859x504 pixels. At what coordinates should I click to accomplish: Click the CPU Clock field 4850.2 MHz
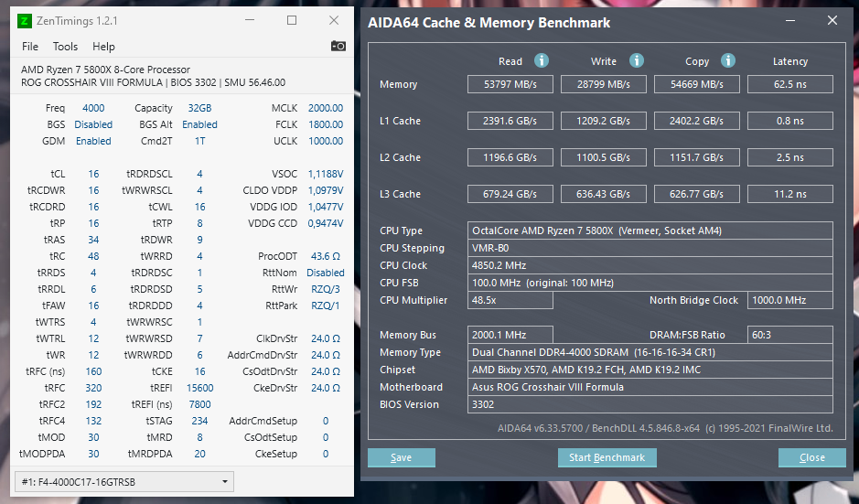tap(650, 265)
